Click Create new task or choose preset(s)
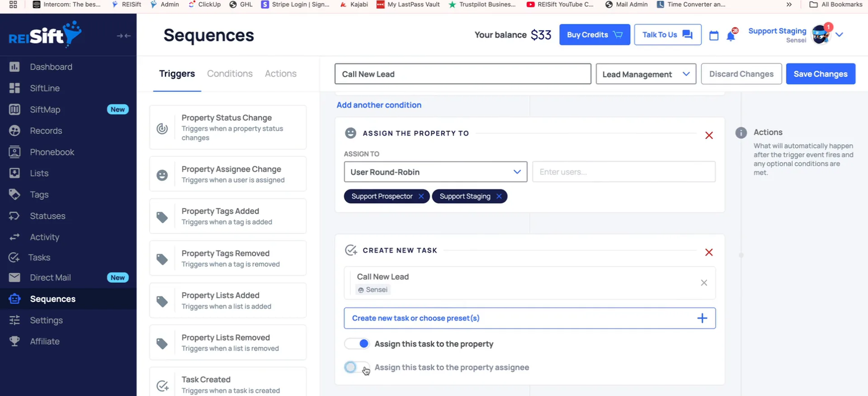The height and width of the screenshot is (396, 868). (x=529, y=318)
